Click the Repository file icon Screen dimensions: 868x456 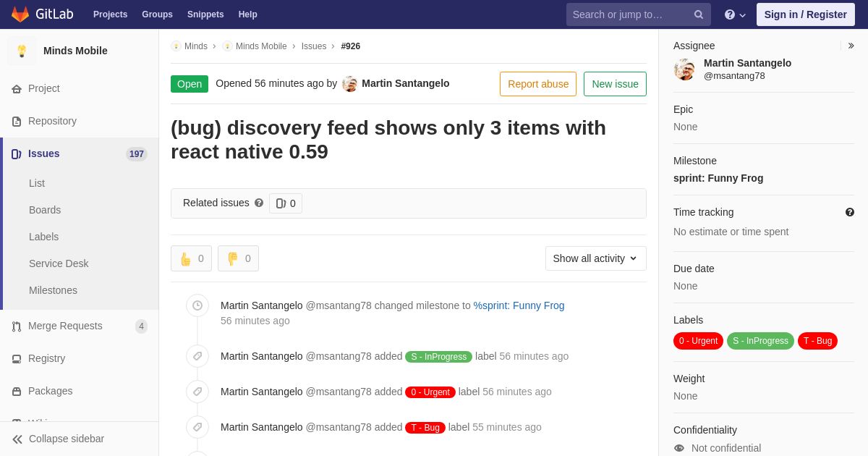pos(17,122)
